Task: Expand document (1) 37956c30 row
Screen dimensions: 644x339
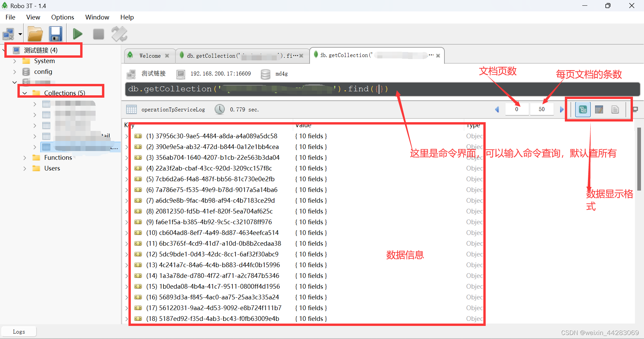Action: tap(126, 136)
